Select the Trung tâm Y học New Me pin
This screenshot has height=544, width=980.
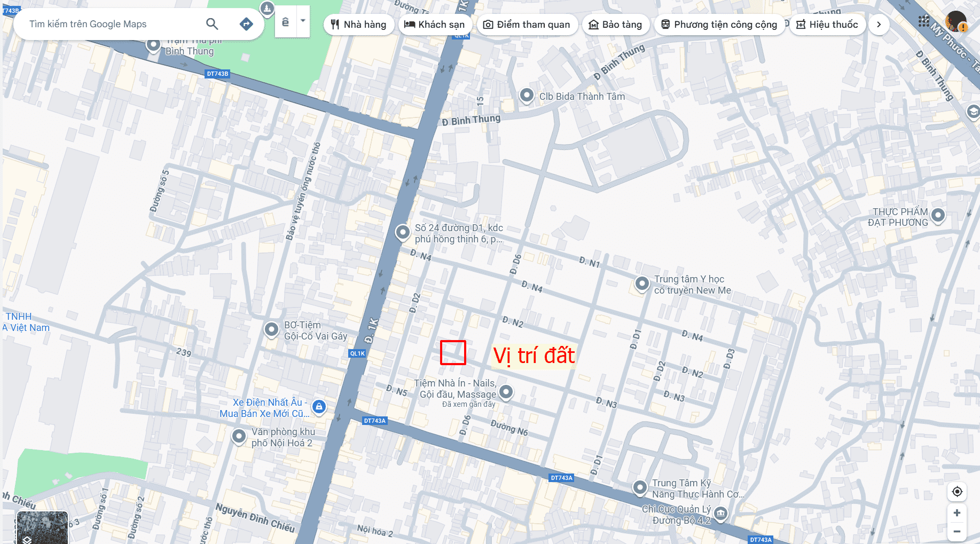(642, 283)
